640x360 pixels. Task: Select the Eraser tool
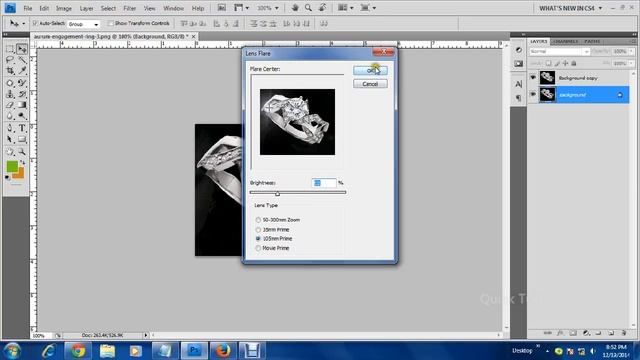click(10, 105)
